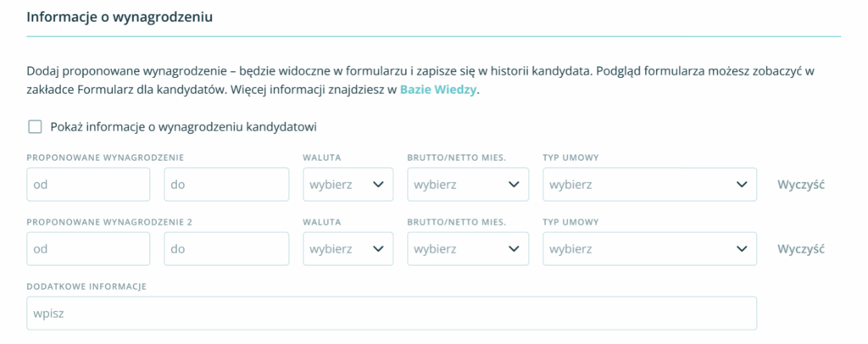868x344 pixels.
Task: Click into the Dodatkowe informacje text field
Action: [391, 313]
